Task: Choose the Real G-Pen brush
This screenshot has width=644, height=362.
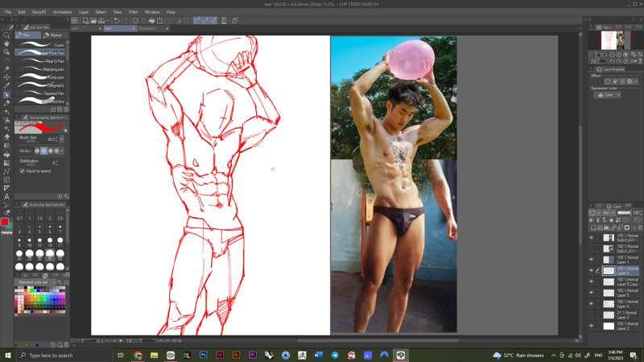Action: [39, 61]
